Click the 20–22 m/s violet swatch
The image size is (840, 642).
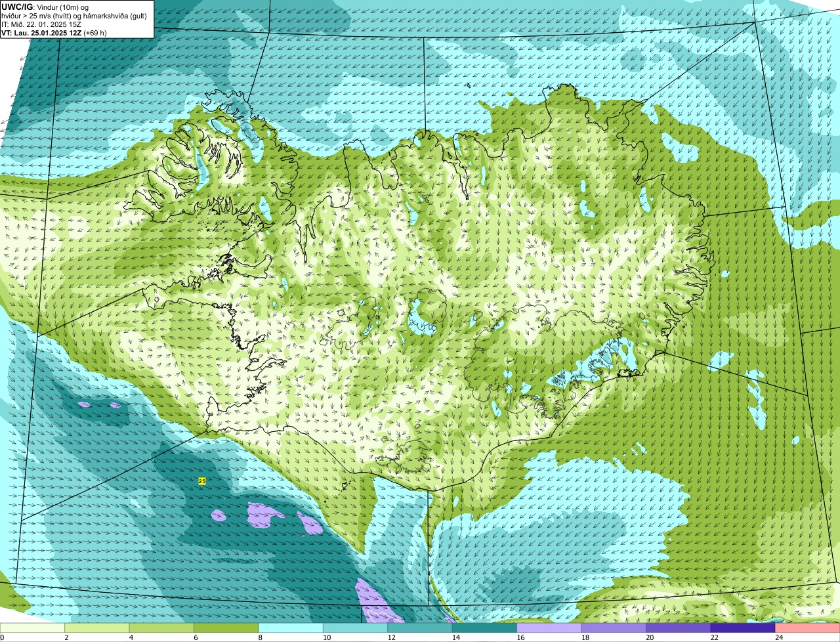pos(679,628)
